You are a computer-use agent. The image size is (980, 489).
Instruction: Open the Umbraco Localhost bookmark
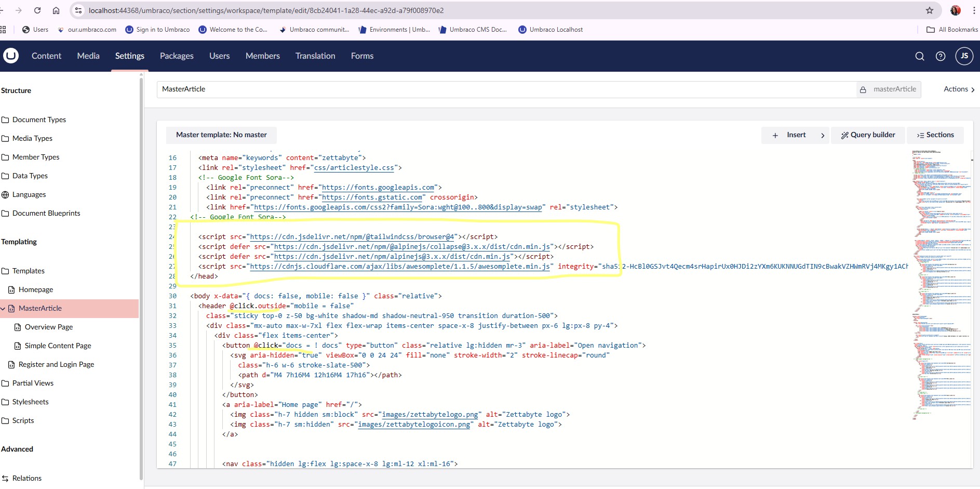pyautogui.click(x=551, y=30)
